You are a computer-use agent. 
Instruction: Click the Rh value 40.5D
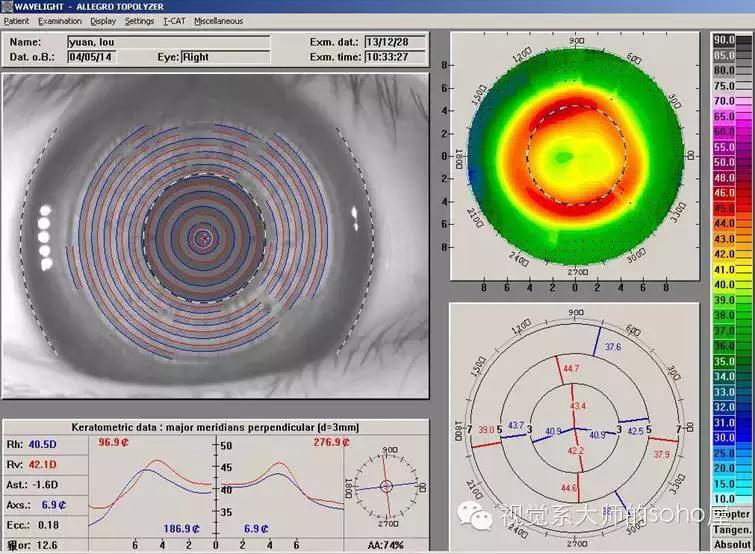pos(42,444)
